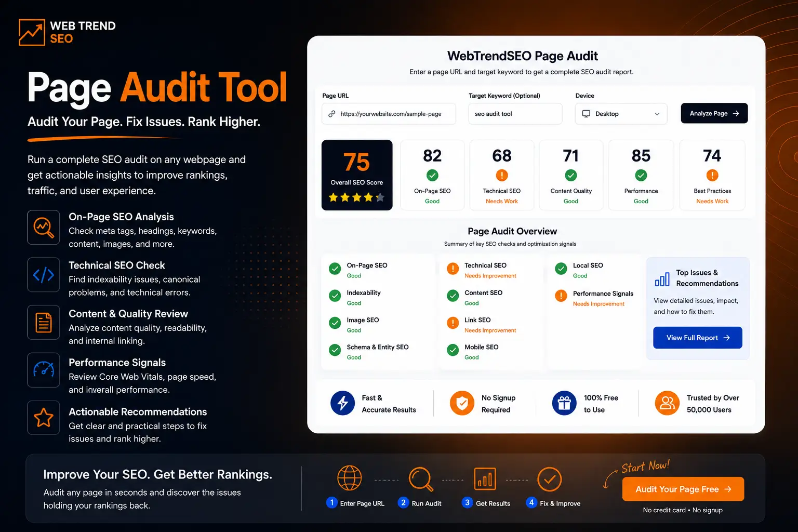Click the globe Enter Page URL step icon
This screenshot has height=532, width=798.
click(x=350, y=478)
